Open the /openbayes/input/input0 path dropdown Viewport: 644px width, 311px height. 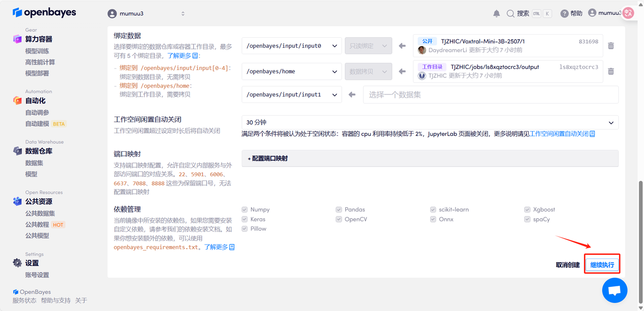click(x=291, y=46)
